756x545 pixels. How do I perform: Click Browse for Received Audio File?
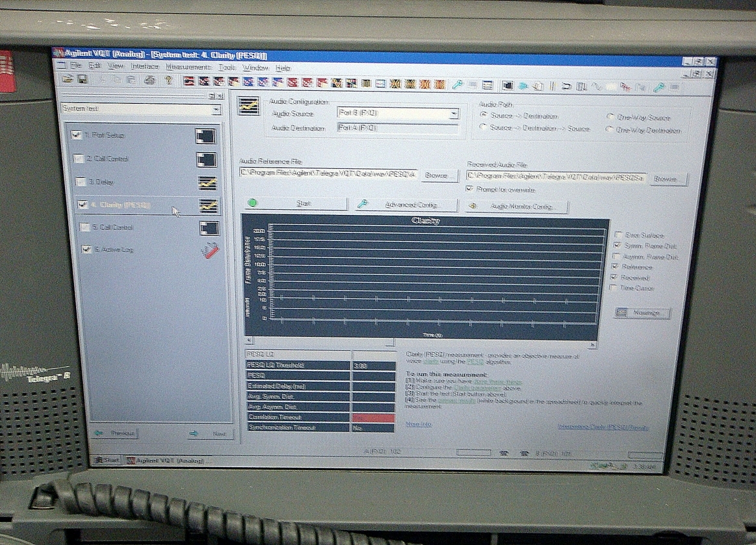668,179
